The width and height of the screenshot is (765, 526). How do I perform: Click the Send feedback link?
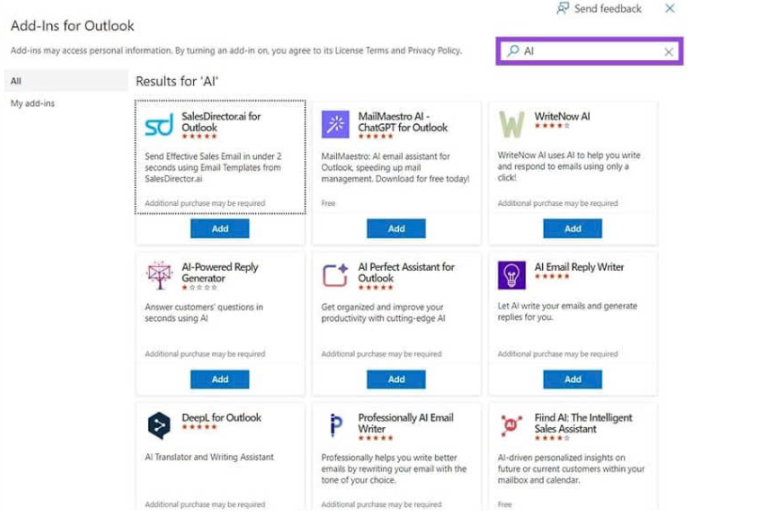coord(599,9)
